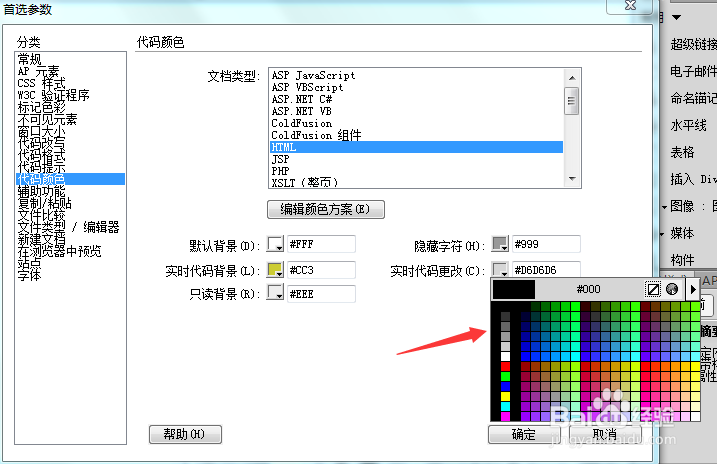Click 构件 in the insert panel behind
Screen dimensions: 717x464
click(x=682, y=260)
